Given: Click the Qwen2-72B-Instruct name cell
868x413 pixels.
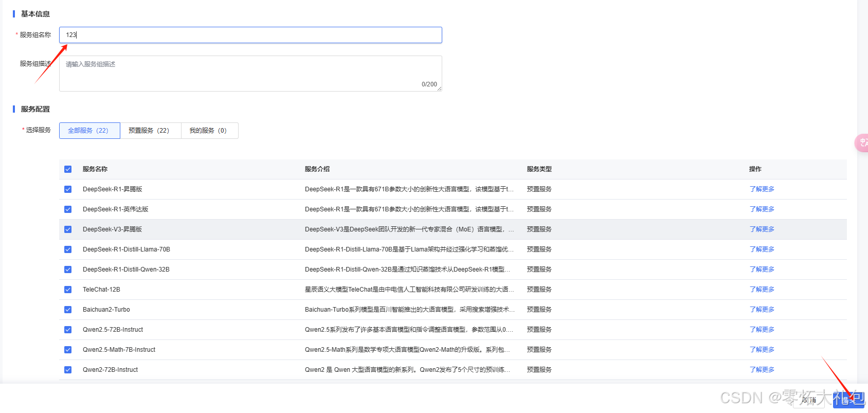Looking at the screenshot, I should point(111,370).
